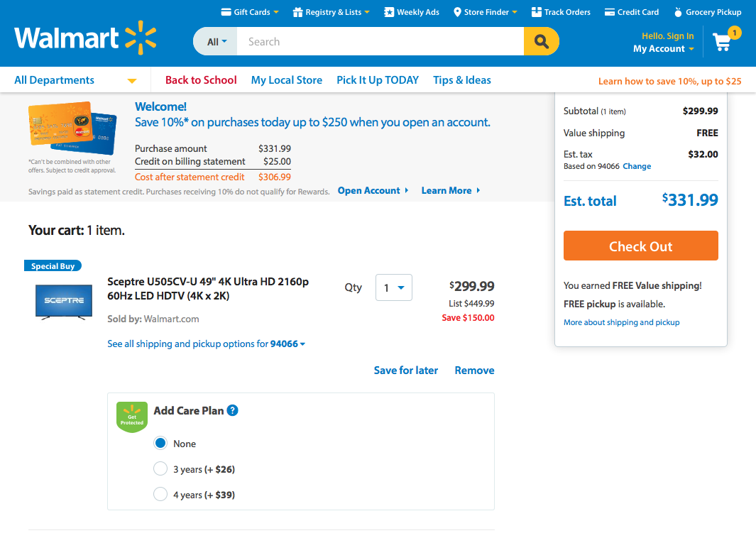Go to My Local Store
756x538 pixels.
(286, 80)
